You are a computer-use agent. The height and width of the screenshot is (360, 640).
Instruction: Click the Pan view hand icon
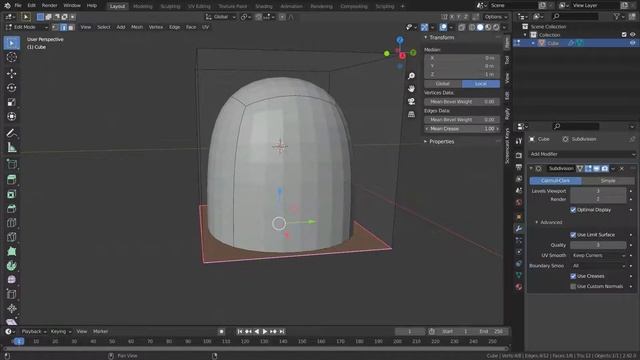(411, 89)
